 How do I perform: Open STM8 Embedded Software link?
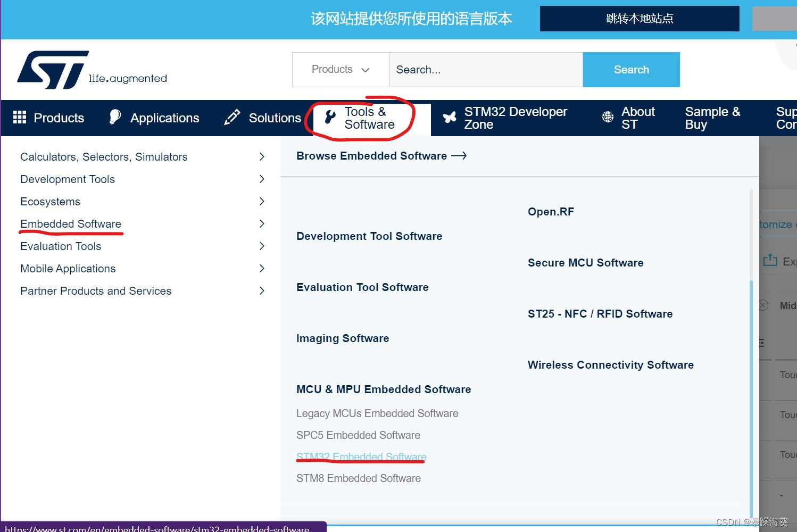pyautogui.click(x=359, y=478)
